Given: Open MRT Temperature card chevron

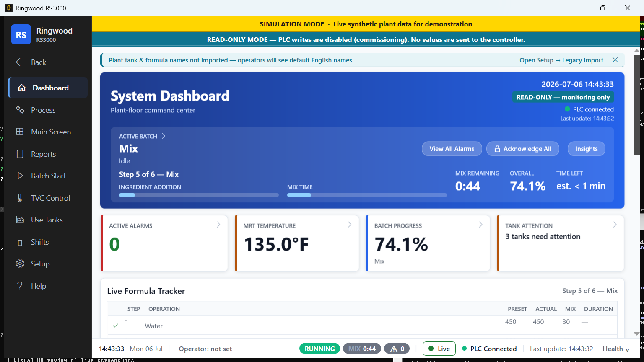Looking at the screenshot, I should coord(350,225).
